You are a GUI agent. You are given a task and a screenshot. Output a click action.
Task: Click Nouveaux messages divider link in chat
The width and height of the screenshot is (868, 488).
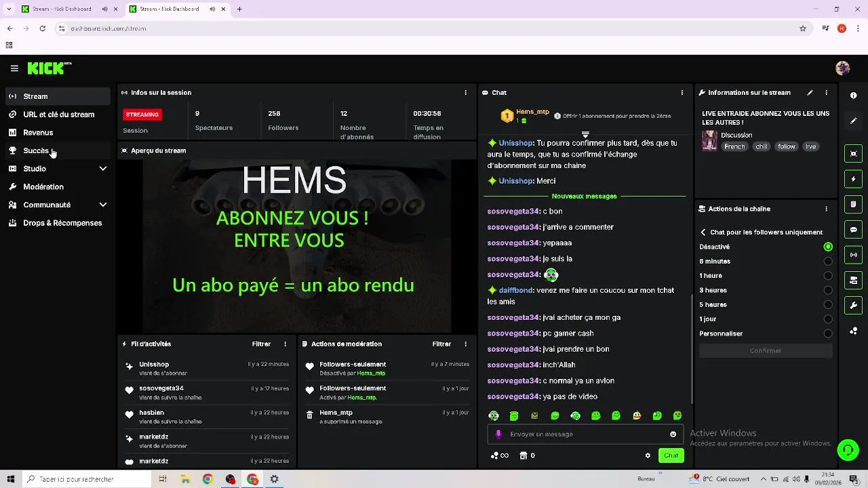pos(585,197)
